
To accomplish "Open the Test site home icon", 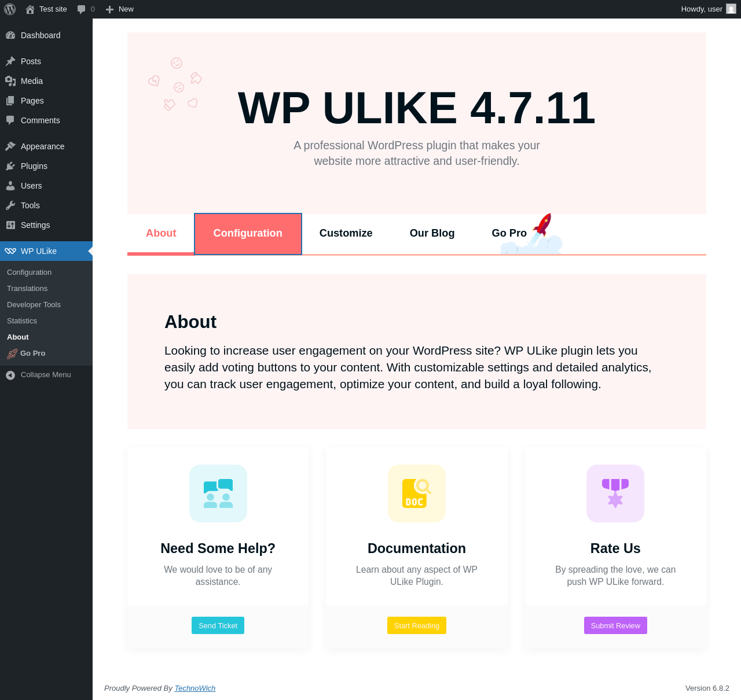I will (x=30, y=9).
